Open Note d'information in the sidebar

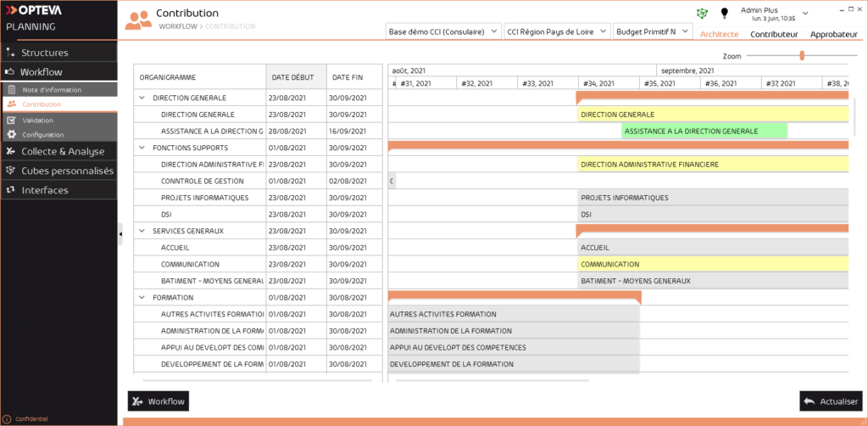tap(52, 89)
